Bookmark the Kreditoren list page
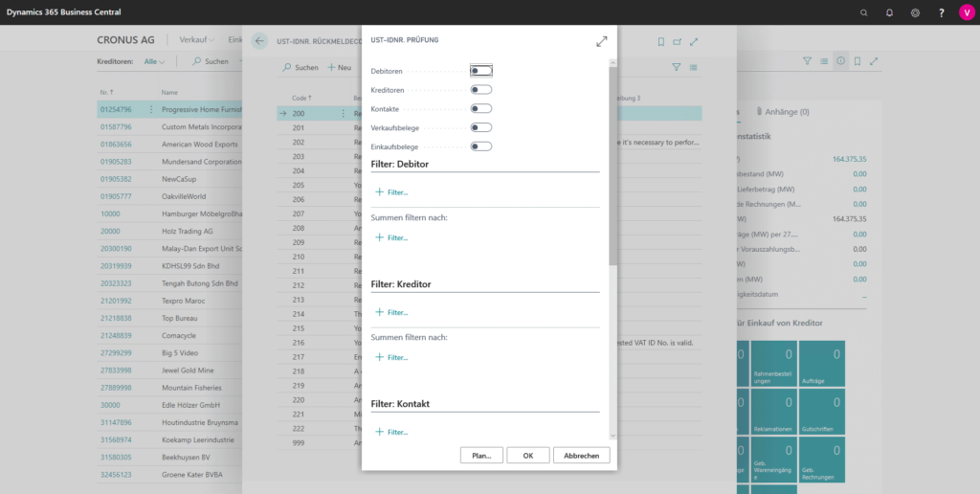The image size is (980, 494). pyautogui.click(x=857, y=60)
